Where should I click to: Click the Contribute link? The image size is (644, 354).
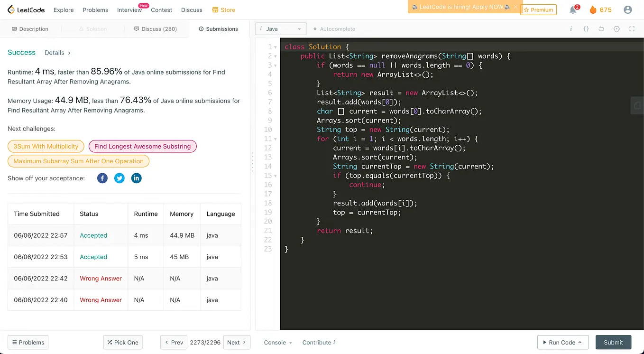316,342
